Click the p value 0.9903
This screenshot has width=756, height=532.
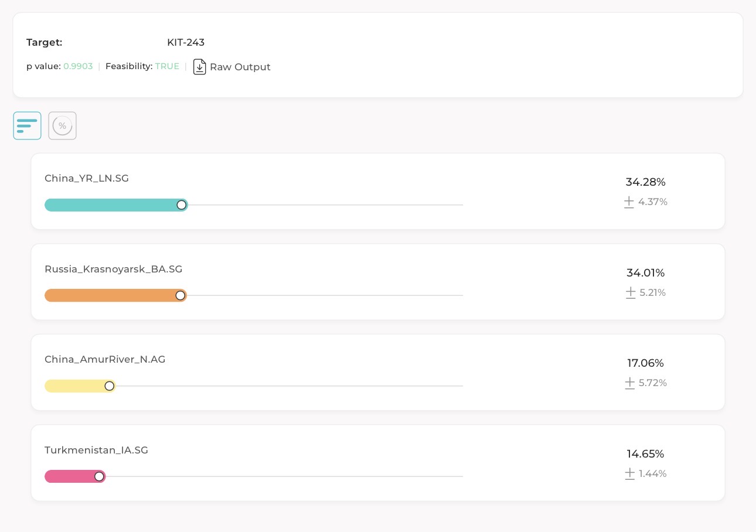78,66
